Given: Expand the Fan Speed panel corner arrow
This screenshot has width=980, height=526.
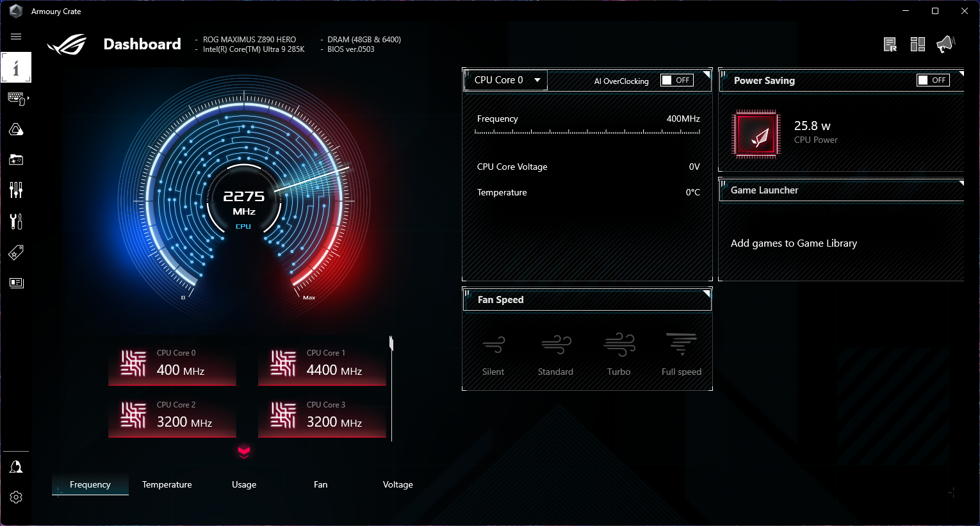Looking at the screenshot, I should 706,294.
